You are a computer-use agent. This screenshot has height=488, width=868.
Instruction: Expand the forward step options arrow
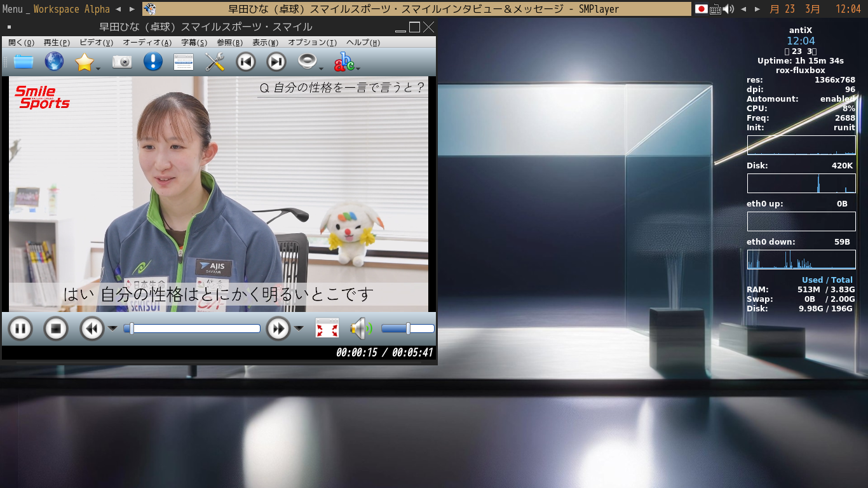click(x=299, y=329)
